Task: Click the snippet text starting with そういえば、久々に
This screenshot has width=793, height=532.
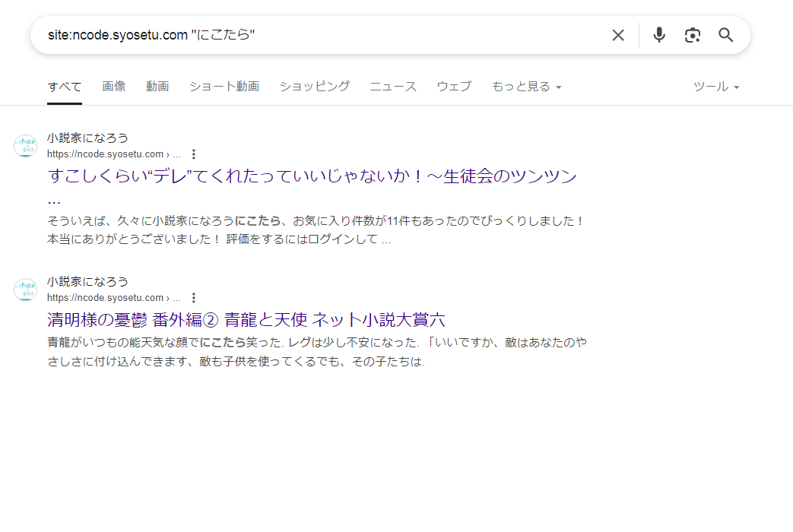Action: (316, 221)
